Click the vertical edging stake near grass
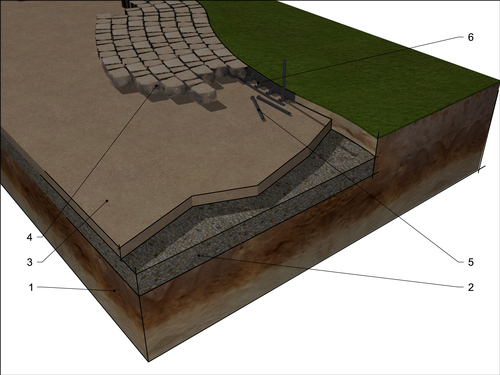This screenshot has height=375, width=500. click(284, 80)
